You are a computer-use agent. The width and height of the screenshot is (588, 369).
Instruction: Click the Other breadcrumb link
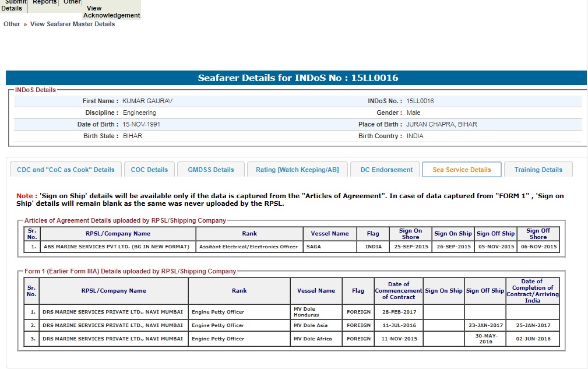pyautogui.click(x=12, y=24)
